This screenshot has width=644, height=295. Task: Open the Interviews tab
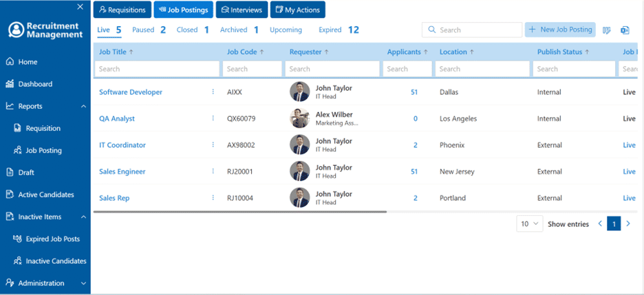coord(242,10)
